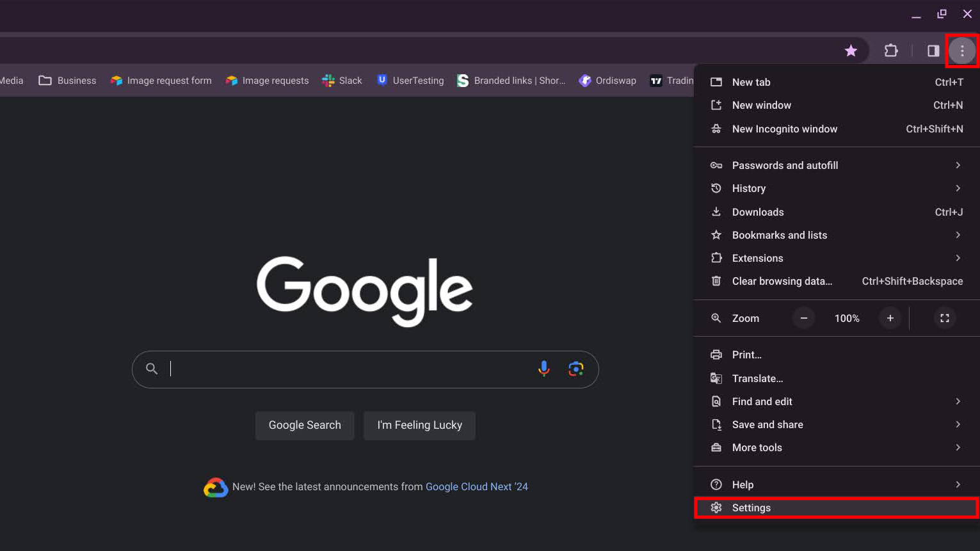Select New Incognito window
Viewport: 980px width, 551px height.
[784, 129]
